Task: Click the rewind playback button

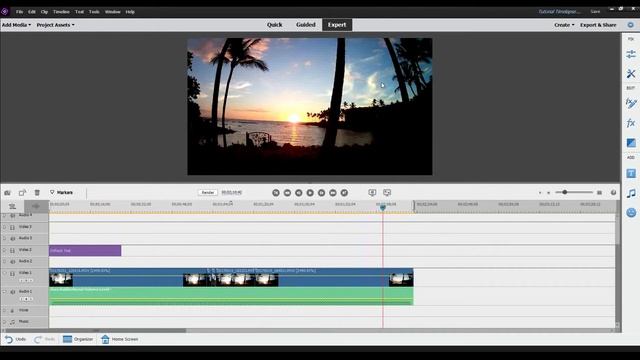Action: point(287,193)
